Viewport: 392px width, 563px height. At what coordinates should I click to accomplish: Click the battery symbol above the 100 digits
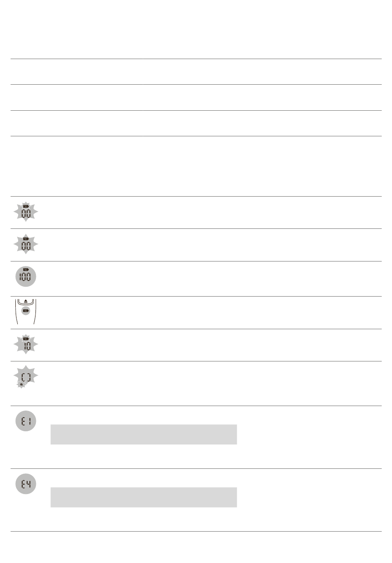26,270
